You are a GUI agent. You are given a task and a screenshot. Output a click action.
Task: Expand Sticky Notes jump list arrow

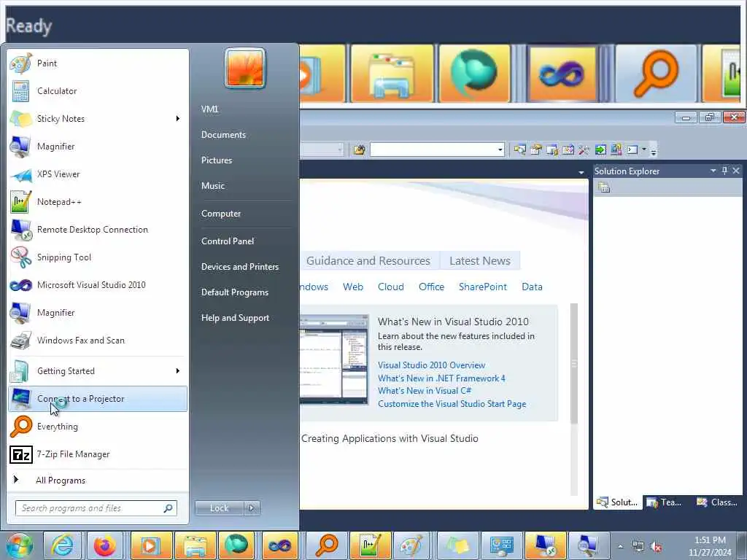pos(178,119)
